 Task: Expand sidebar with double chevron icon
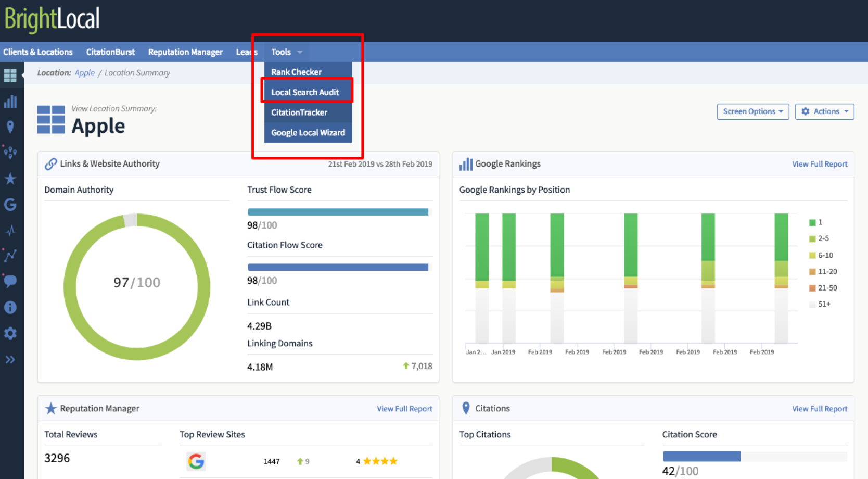click(x=10, y=359)
